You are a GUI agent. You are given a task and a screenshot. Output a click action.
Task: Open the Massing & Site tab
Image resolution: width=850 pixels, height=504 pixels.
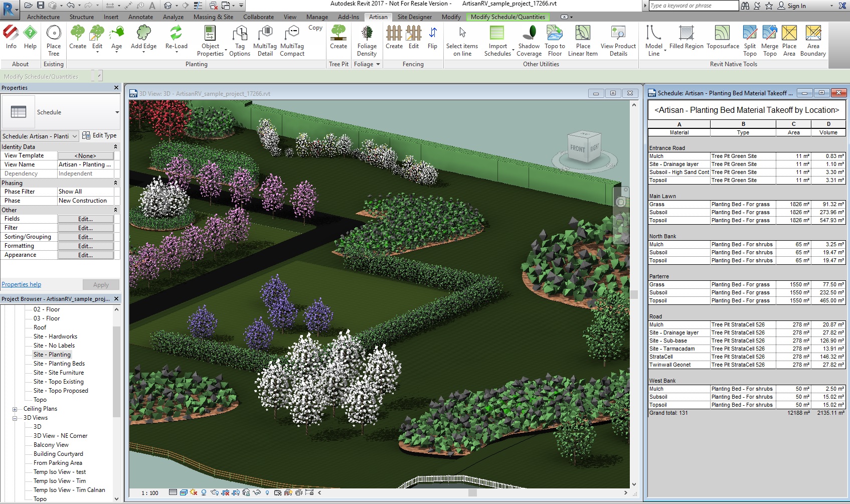click(x=213, y=17)
